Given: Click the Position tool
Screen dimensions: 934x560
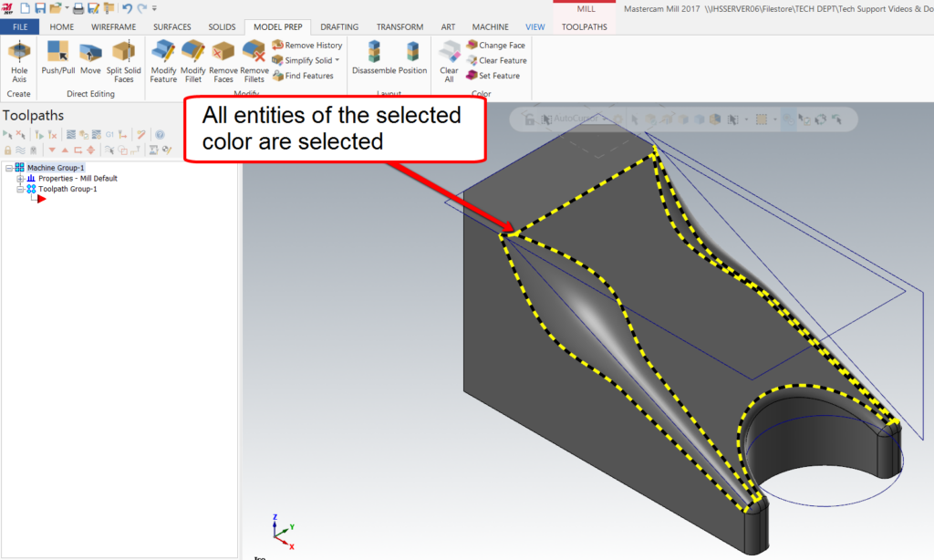Looking at the screenshot, I should tap(413, 57).
